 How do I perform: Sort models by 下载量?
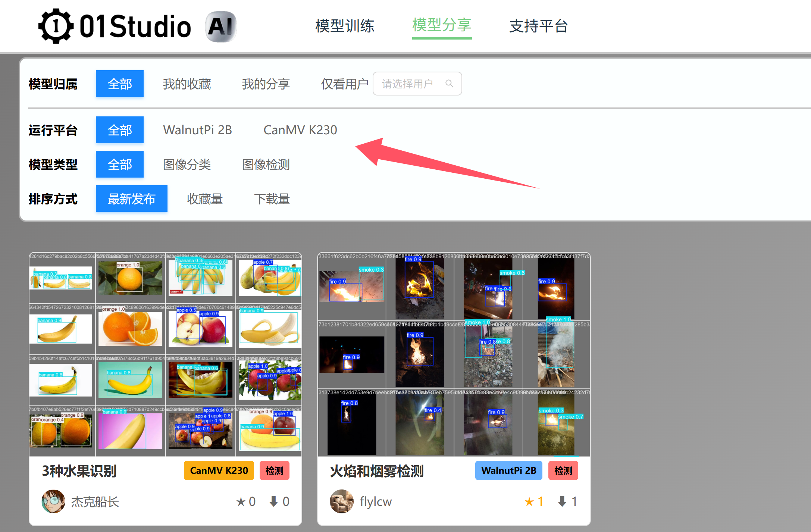pos(272,199)
